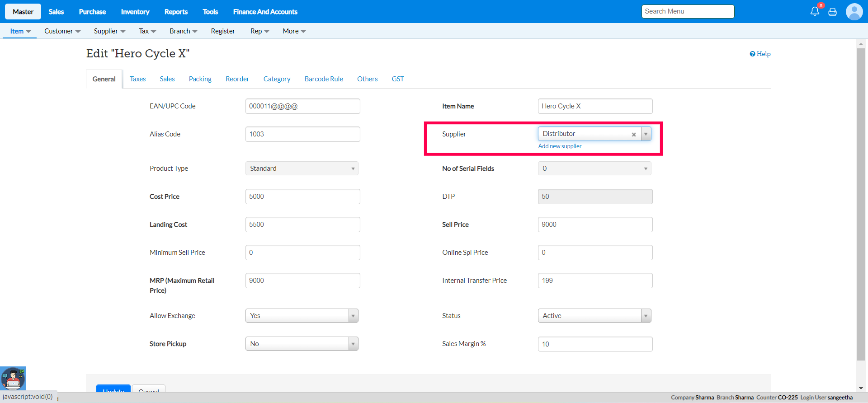Expand the Supplier dropdown arrow
Screen dimensions: 868x403
(x=646, y=134)
